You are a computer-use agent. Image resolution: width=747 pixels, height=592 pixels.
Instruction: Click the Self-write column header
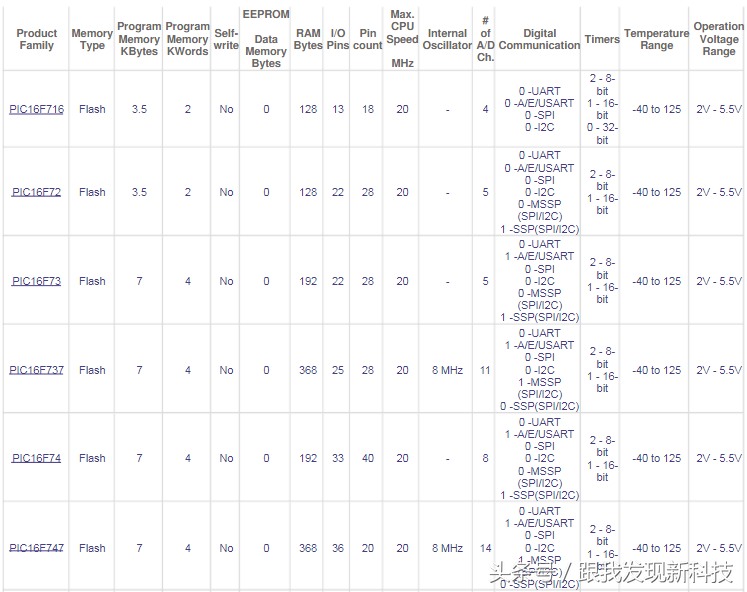click(226, 40)
